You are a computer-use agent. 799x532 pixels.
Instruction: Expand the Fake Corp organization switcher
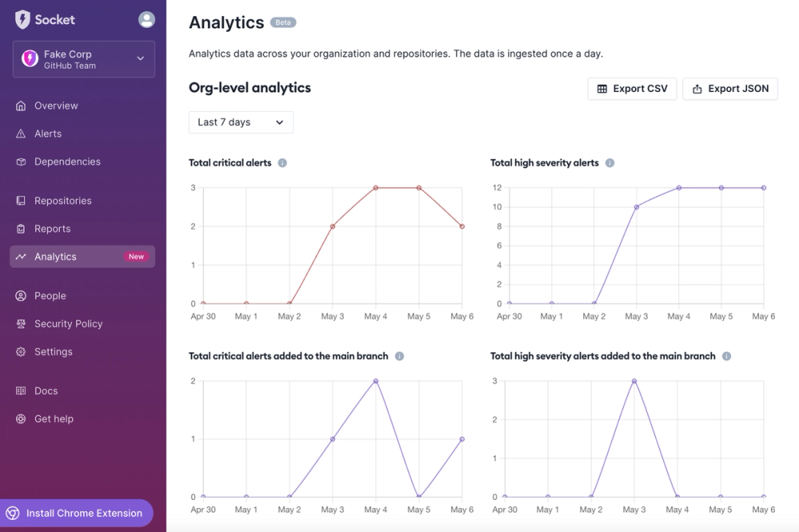83,58
